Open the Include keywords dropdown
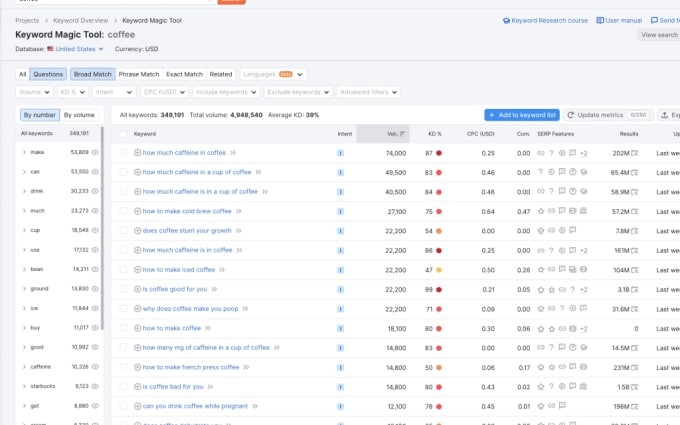Viewport: 680px width, 425px height. (226, 92)
